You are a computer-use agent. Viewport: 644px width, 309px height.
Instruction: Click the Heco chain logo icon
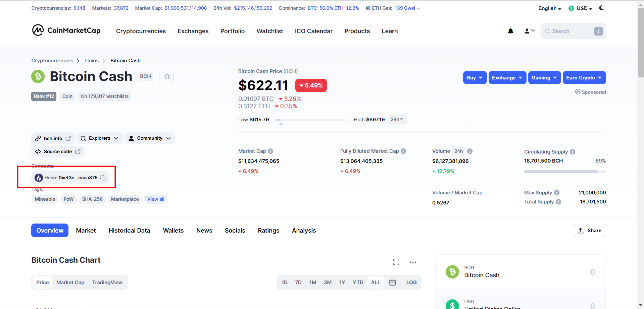pyautogui.click(x=39, y=178)
